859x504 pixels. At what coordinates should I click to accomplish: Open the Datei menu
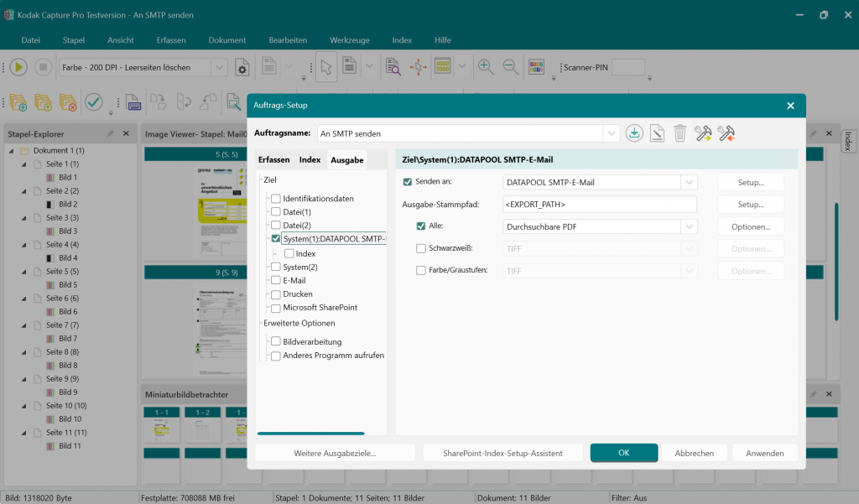pos(31,40)
